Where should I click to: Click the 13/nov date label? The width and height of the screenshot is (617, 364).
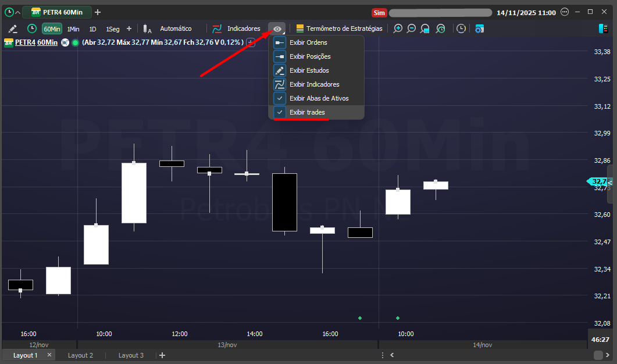tap(227, 345)
